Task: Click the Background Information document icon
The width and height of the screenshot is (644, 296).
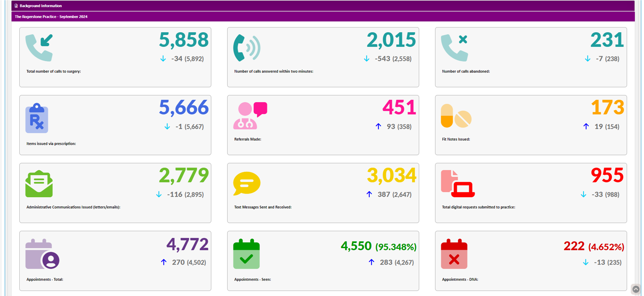Action: click(x=16, y=6)
